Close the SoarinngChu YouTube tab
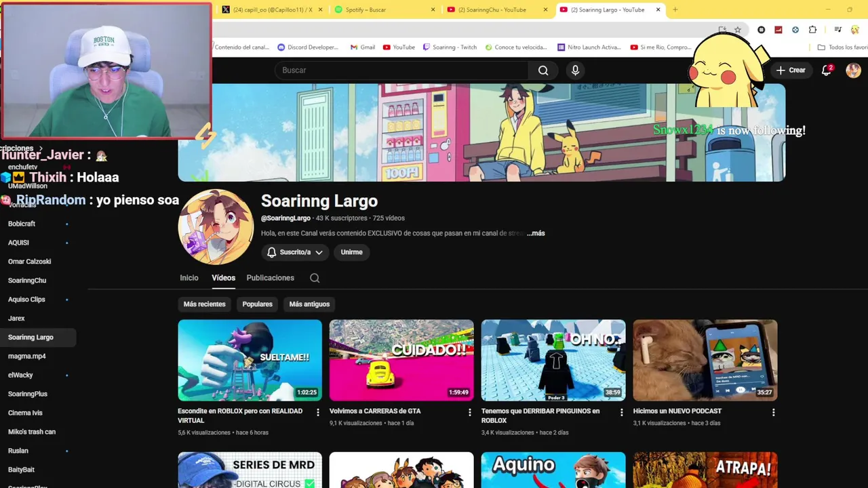This screenshot has width=868, height=488. [x=545, y=9]
